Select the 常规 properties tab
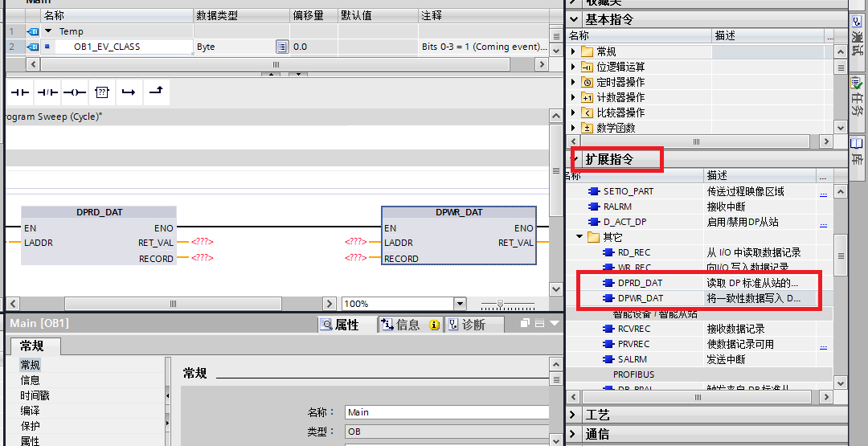868x446 pixels. click(35, 346)
